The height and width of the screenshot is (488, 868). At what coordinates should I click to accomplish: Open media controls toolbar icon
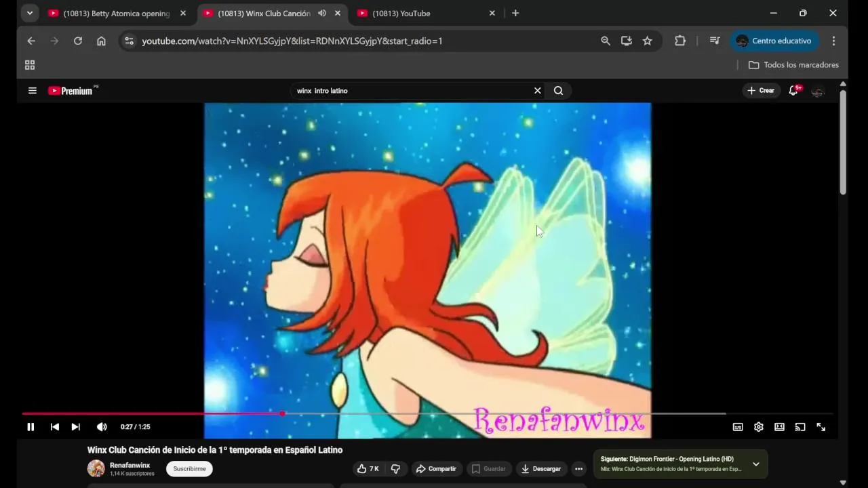(715, 41)
